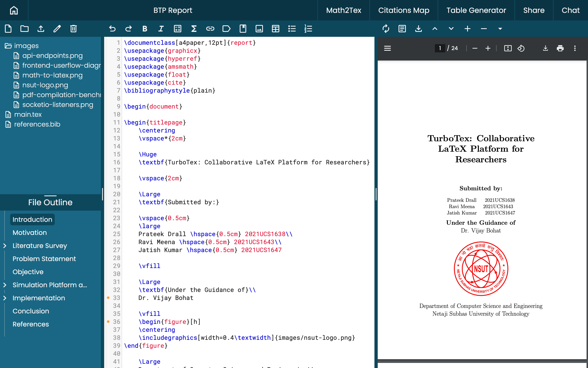Redo the last edit
This screenshot has height=368, width=588.
point(129,29)
